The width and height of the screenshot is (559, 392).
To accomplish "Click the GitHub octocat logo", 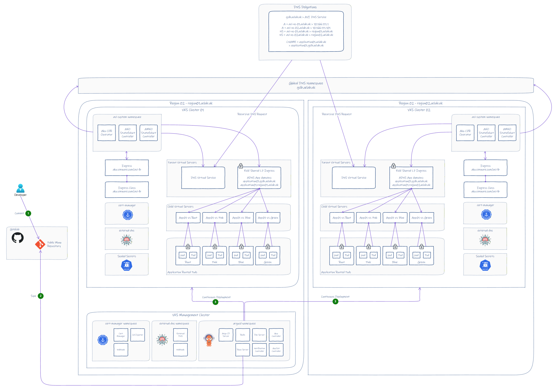I will click(x=17, y=238).
